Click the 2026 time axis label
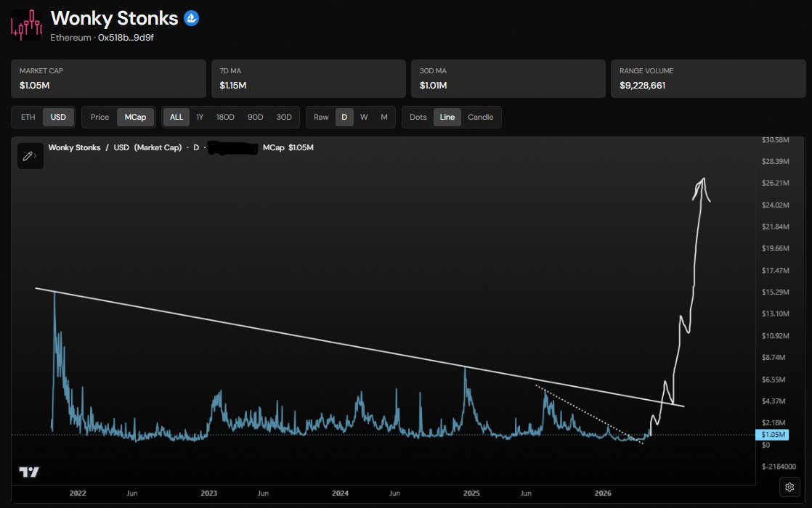This screenshot has height=508, width=812. 603,493
